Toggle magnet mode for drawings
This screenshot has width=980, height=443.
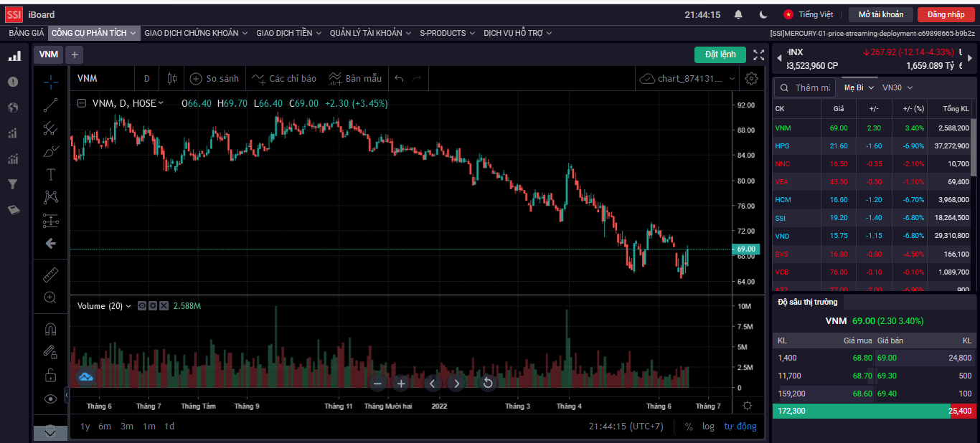(x=50, y=329)
